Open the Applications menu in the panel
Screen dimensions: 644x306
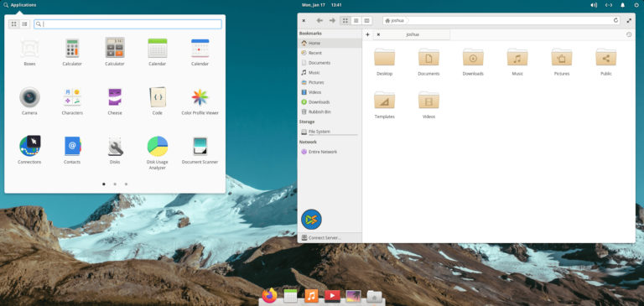(20, 5)
